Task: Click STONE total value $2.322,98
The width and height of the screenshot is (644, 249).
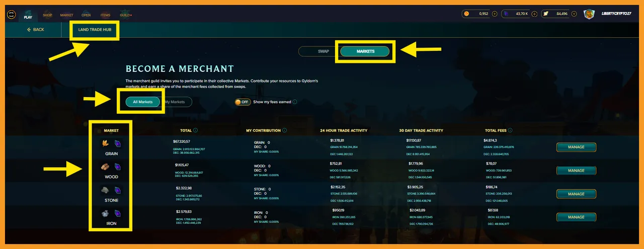Action: tap(184, 188)
